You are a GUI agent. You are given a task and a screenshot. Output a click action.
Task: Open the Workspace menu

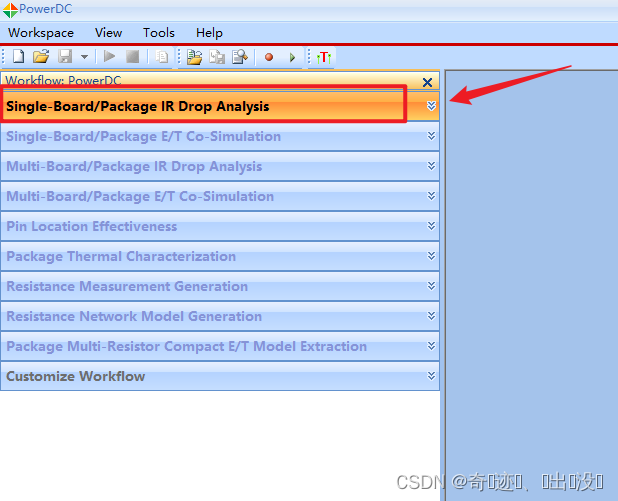41,33
